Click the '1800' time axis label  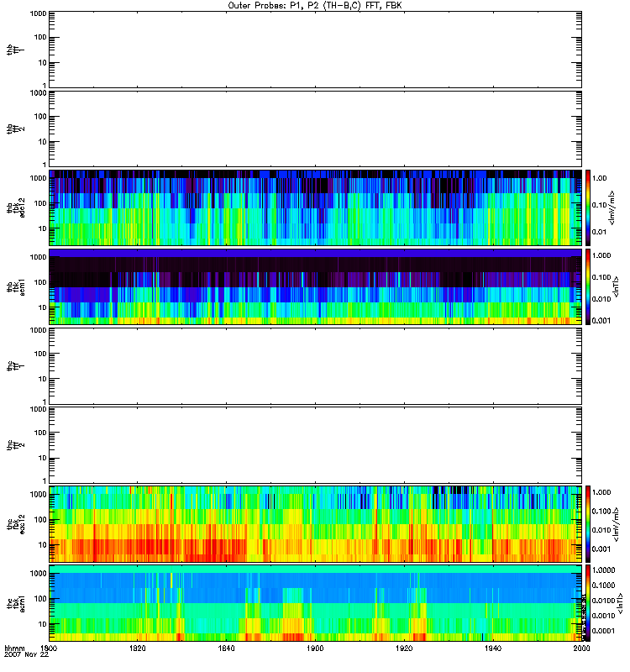tap(49, 648)
